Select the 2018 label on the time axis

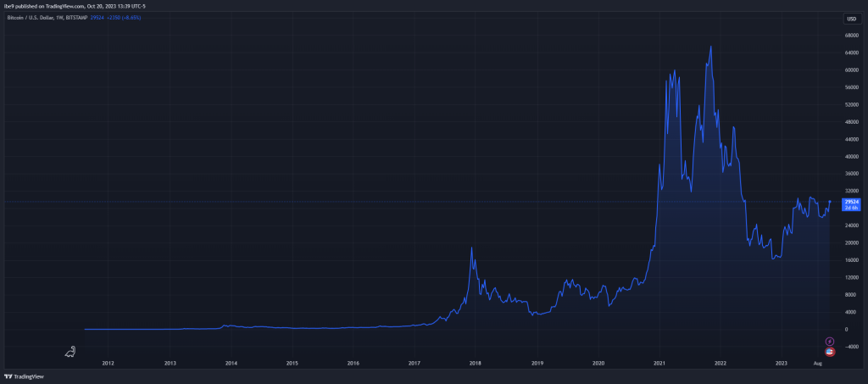point(476,363)
